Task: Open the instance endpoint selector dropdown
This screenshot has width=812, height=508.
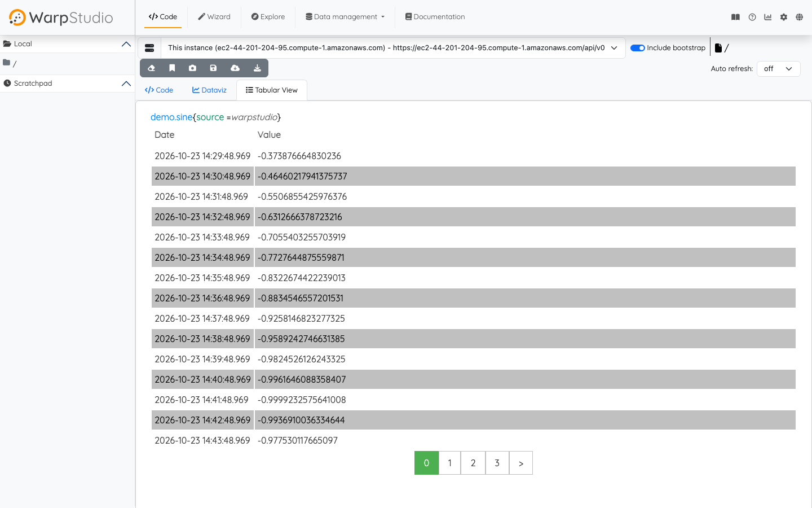Action: point(393,48)
